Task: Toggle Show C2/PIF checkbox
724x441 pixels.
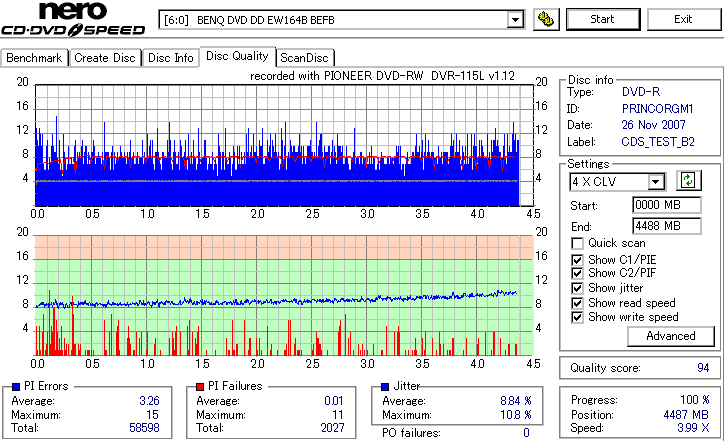Action: [x=577, y=273]
